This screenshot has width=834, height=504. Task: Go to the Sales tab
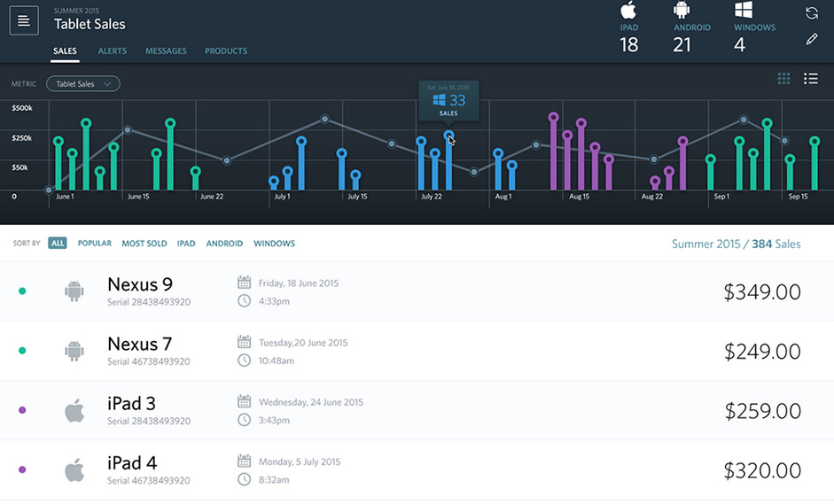pyautogui.click(x=65, y=51)
